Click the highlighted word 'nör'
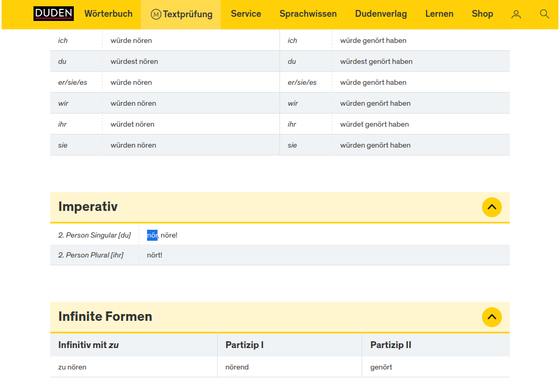Image resolution: width=560 pixels, height=392 pixels. point(152,236)
